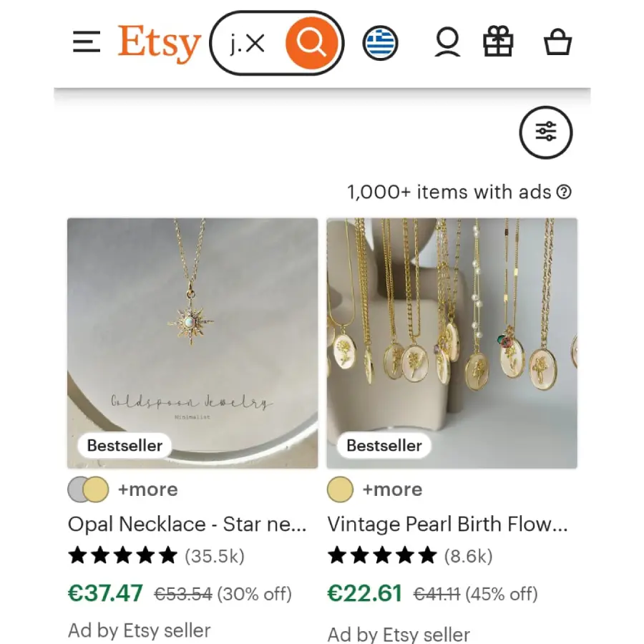
Task: Open region settings via Greek flag
Action: 380,44
